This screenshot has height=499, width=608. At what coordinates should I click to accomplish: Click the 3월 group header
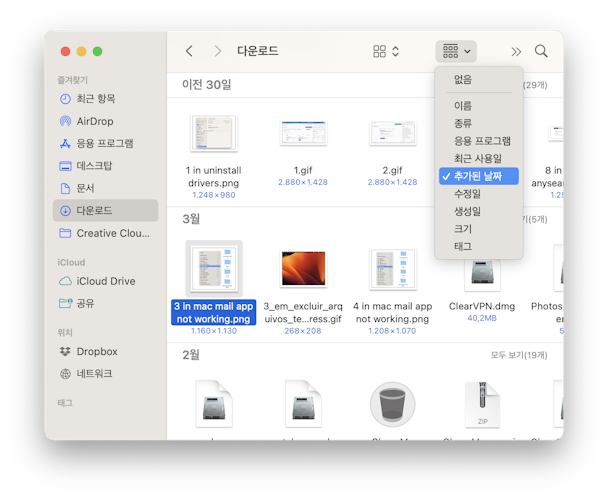191,219
